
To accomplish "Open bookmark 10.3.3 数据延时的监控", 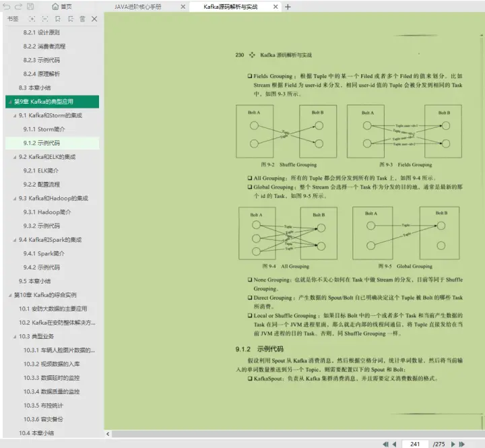I will 51,378.
